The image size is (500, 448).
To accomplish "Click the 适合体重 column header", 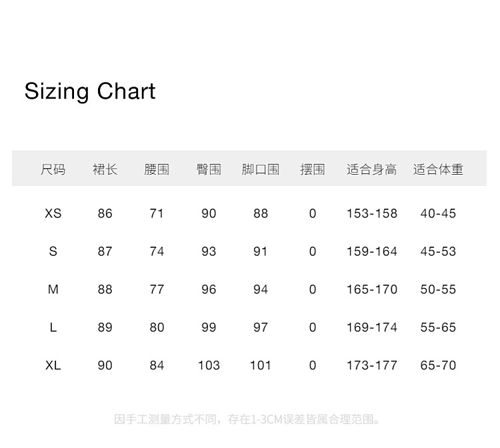I will pyautogui.click(x=438, y=169).
